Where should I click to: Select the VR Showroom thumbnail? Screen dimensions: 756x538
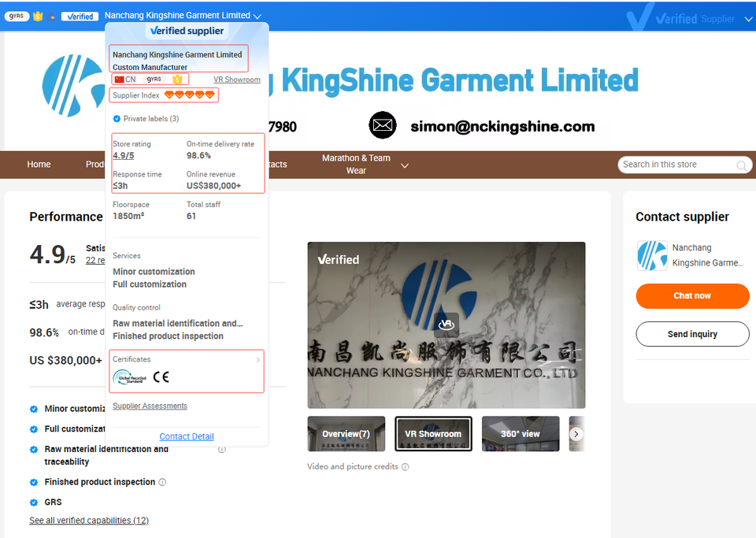point(433,434)
